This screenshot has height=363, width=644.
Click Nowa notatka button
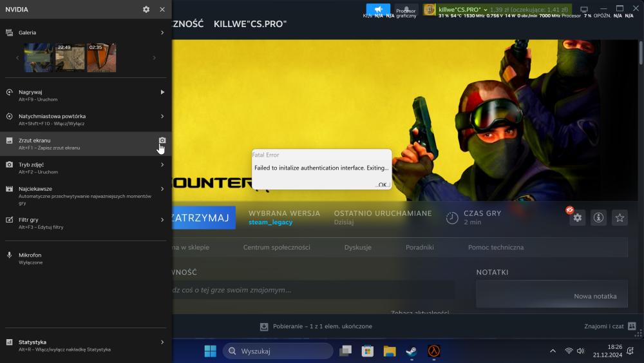pyautogui.click(x=595, y=296)
